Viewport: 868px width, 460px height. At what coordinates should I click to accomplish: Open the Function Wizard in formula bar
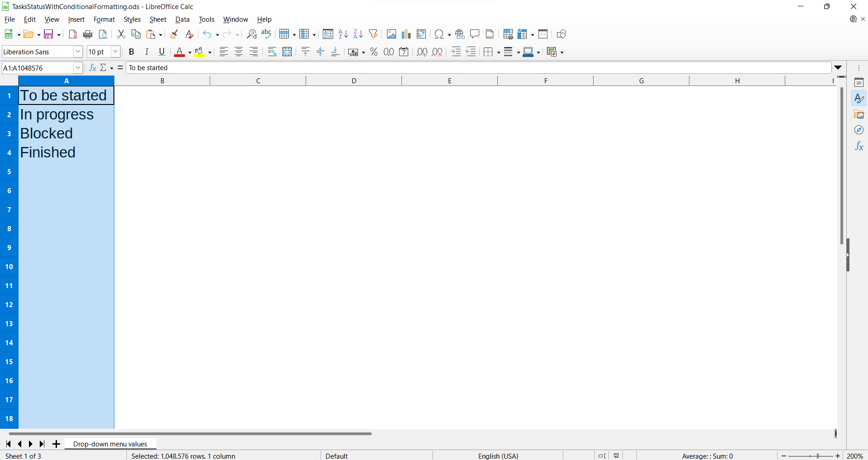click(x=93, y=68)
